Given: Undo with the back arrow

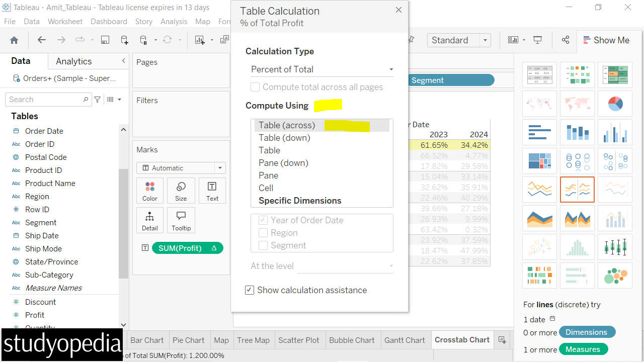Looking at the screenshot, I should tap(42, 40).
